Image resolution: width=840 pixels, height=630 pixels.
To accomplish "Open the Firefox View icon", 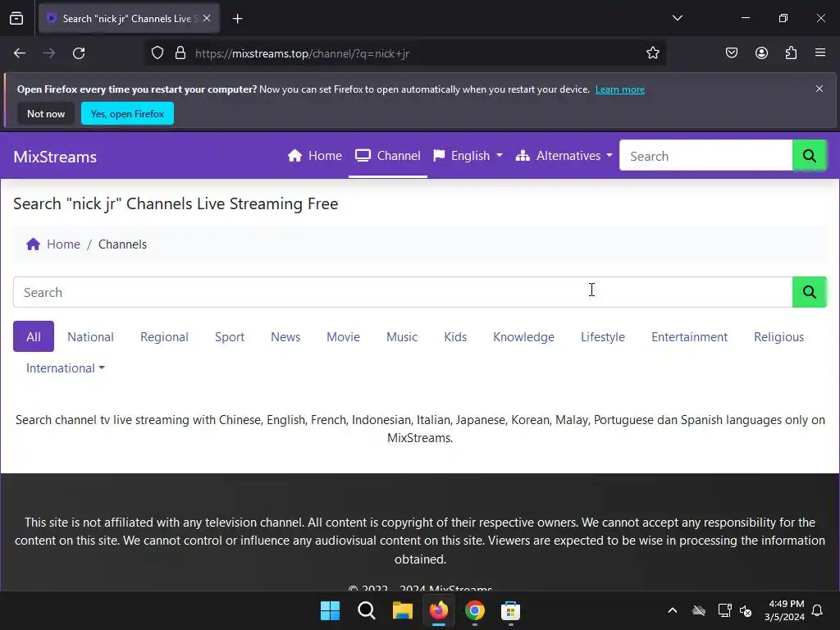I will [16, 19].
